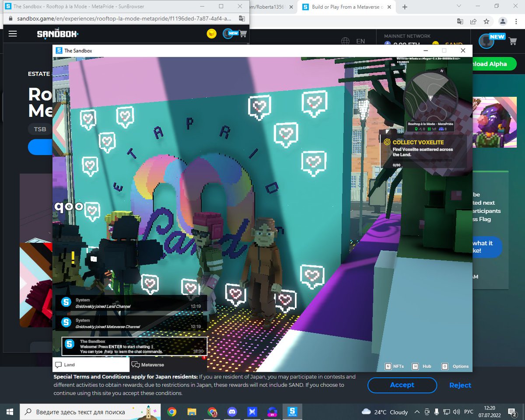
Task: Click the Rooftop à la Mode - MetaPride label
Action: (x=430, y=124)
